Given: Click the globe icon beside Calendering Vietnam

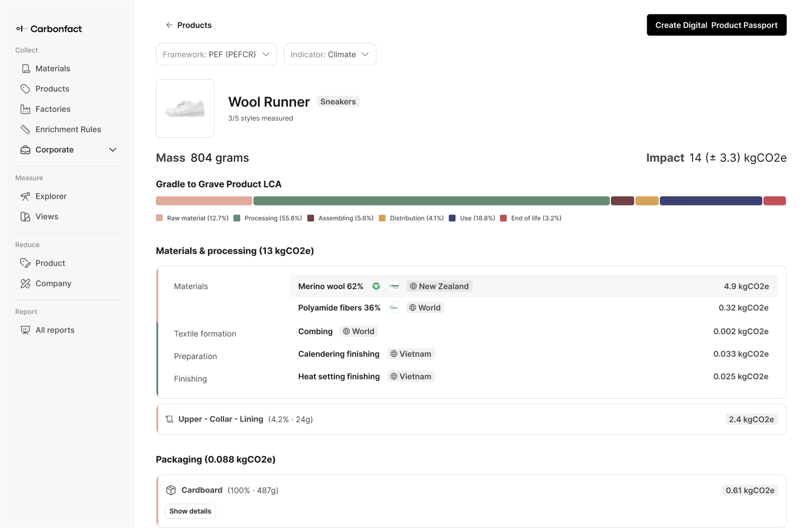Looking at the screenshot, I should coord(394,354).
